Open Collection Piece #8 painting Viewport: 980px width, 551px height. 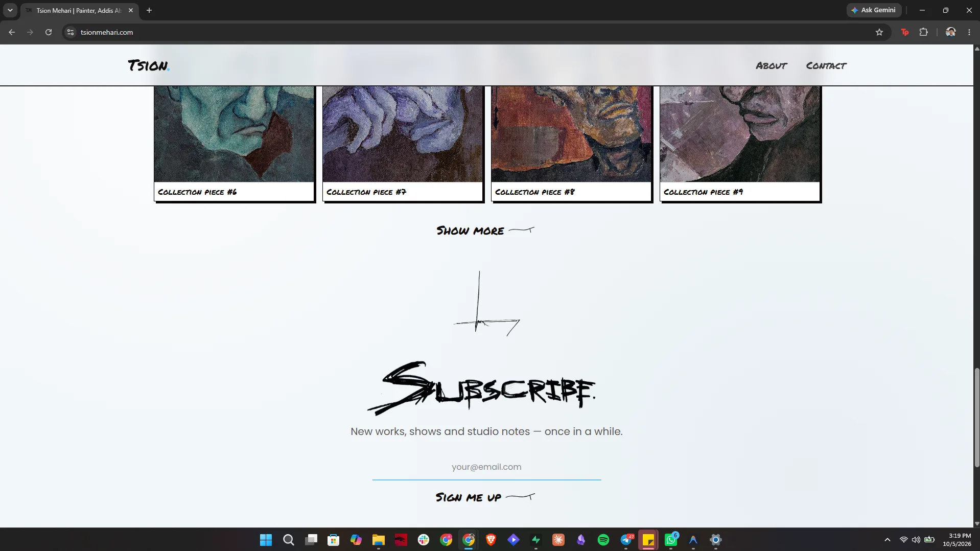click(571, 143)
